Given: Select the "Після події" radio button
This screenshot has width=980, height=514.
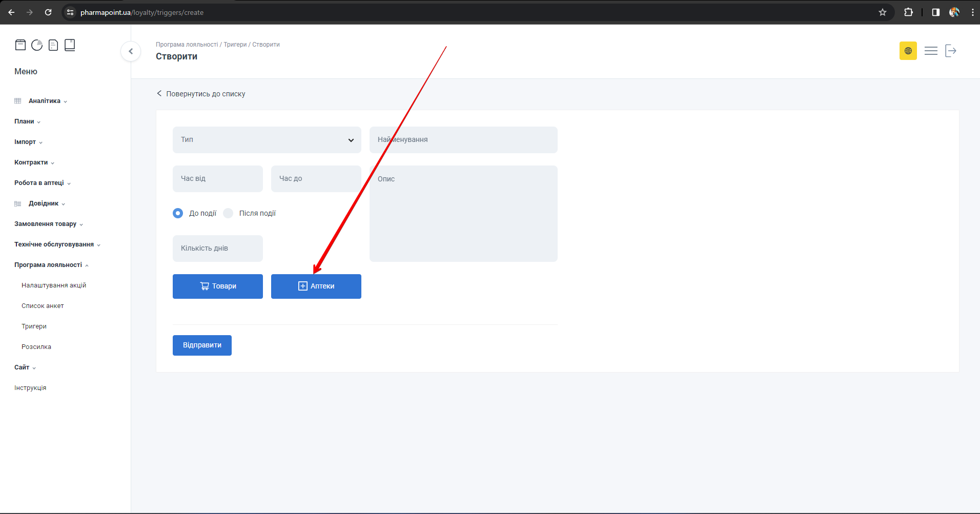Looking at the screenshot, I should coord(228,213).
